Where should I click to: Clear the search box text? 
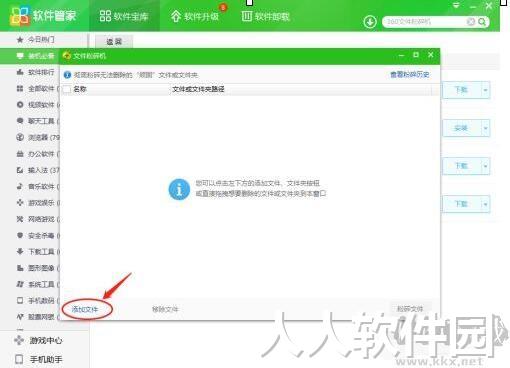tap(470, 22)
